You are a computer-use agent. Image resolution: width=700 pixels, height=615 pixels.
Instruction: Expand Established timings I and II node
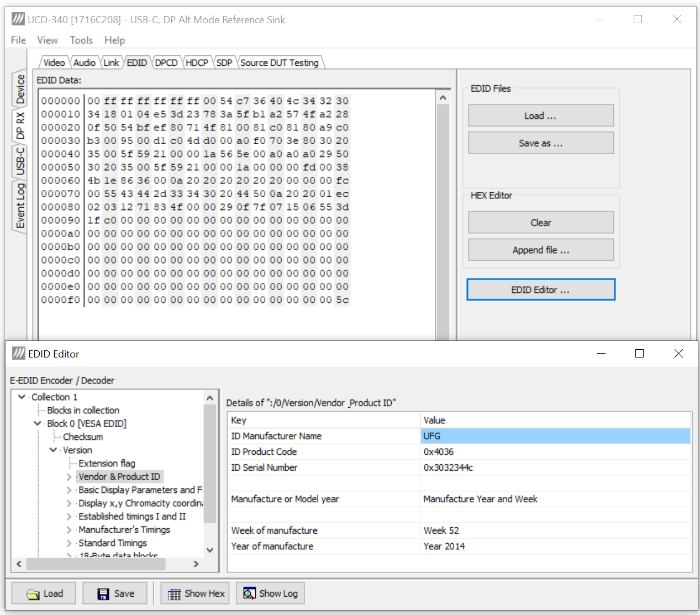(x=69, y=516)
